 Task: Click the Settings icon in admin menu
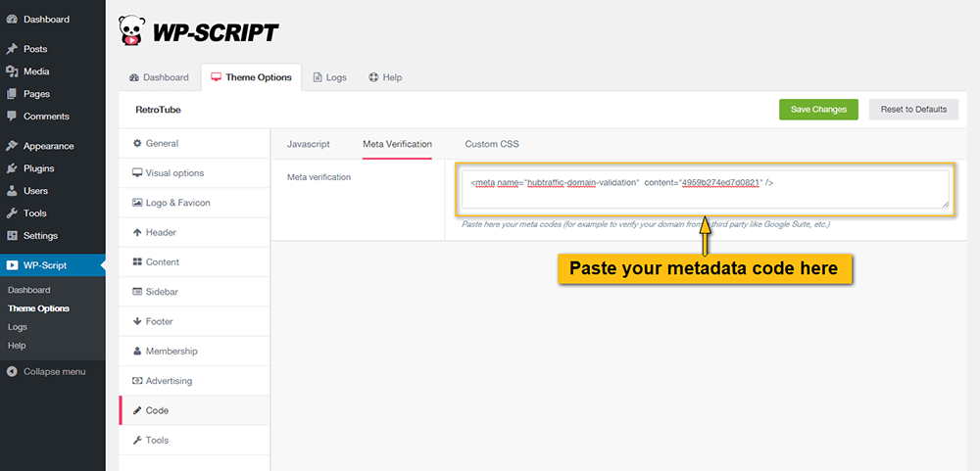pyautogui.click(x=12, y=236)
